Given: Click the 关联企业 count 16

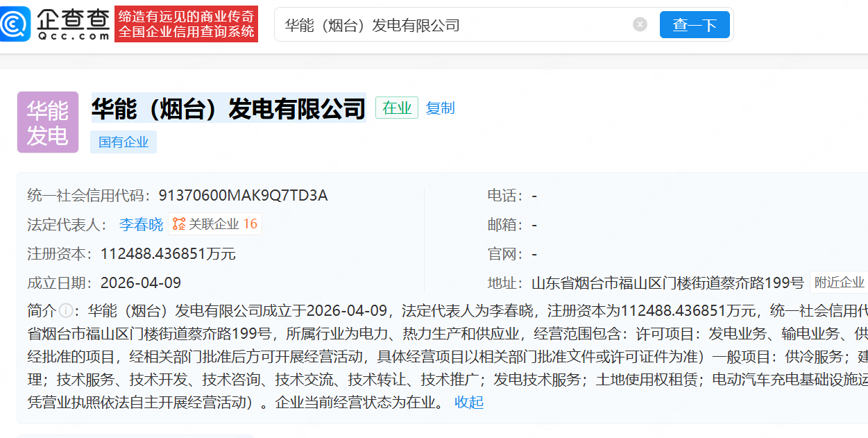Looking at the screenshot, I should pyautogui.click(x=250, y=224).
